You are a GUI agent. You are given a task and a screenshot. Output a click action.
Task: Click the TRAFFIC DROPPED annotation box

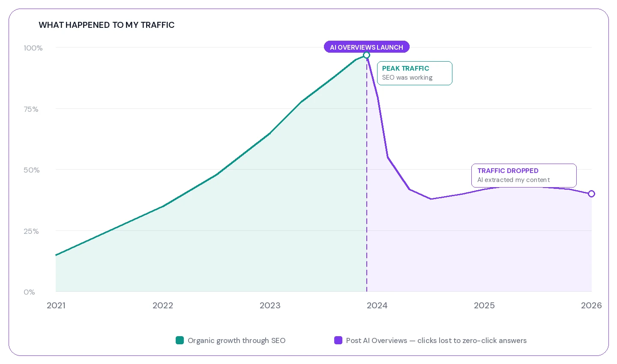coord(524,176)
